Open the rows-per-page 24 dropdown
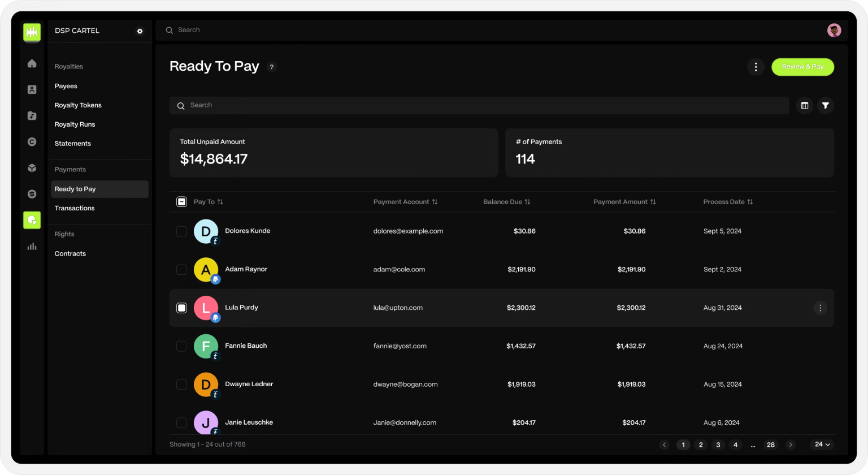Image resolution: width=868 pixels, height=475 pixels. [x=822, y=444]
